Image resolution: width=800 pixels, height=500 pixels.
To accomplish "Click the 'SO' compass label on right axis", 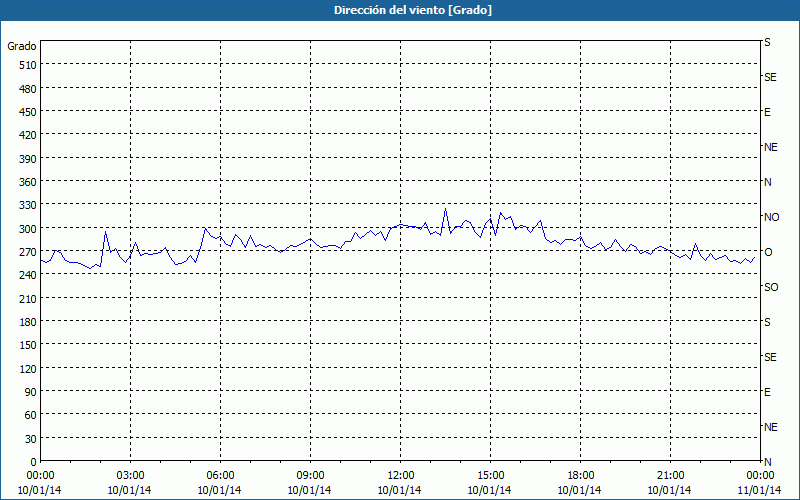I will tap(771, 287).
